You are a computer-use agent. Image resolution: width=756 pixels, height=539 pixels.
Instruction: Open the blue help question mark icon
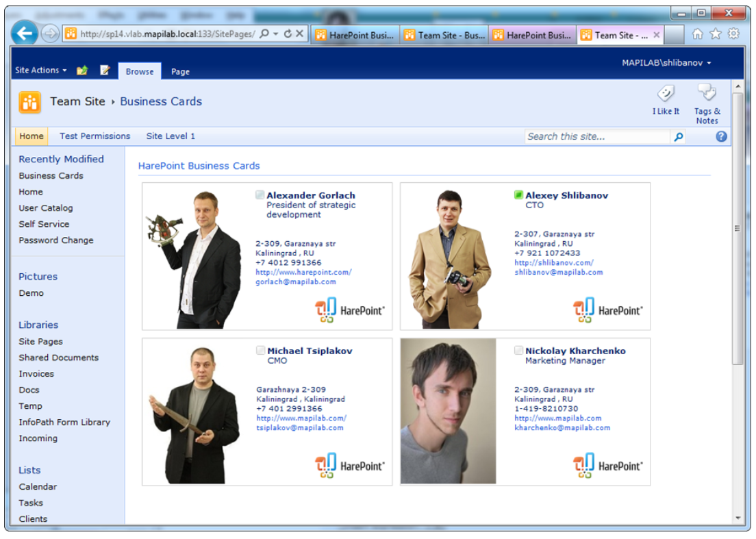721,136
